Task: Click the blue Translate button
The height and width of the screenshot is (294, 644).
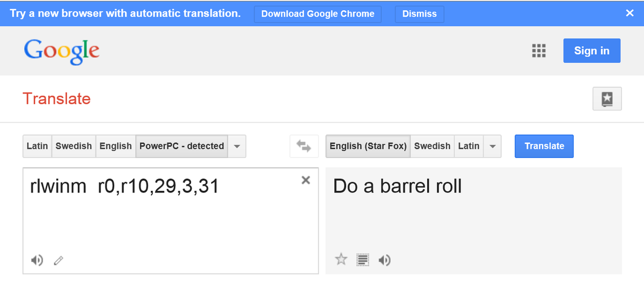Action: [x=544, y=146]
